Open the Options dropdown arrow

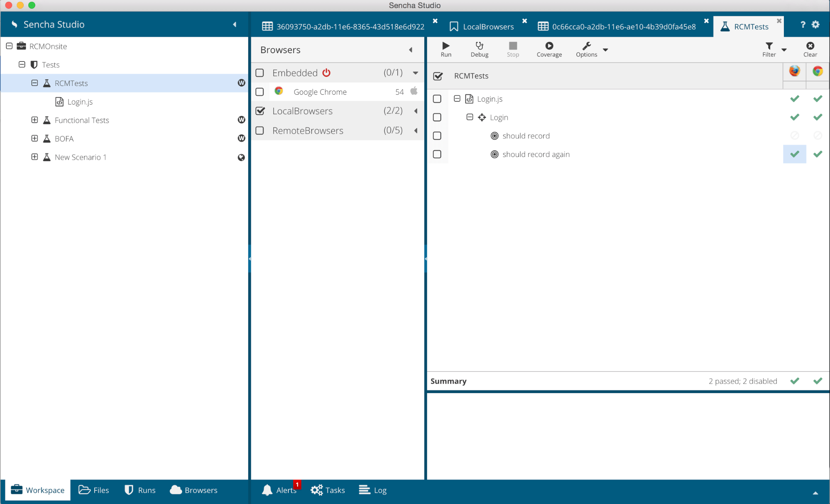click(x=605, y=50)
